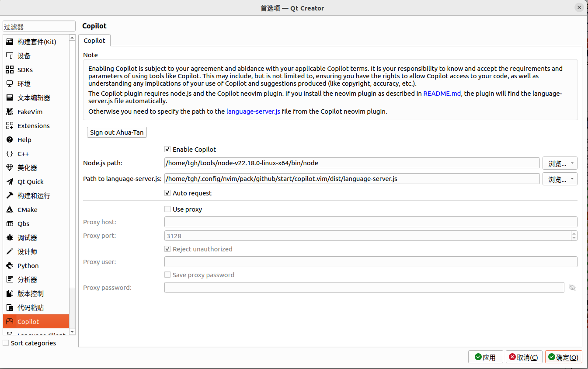Select the FakeVim category icon

coord(10,112)
